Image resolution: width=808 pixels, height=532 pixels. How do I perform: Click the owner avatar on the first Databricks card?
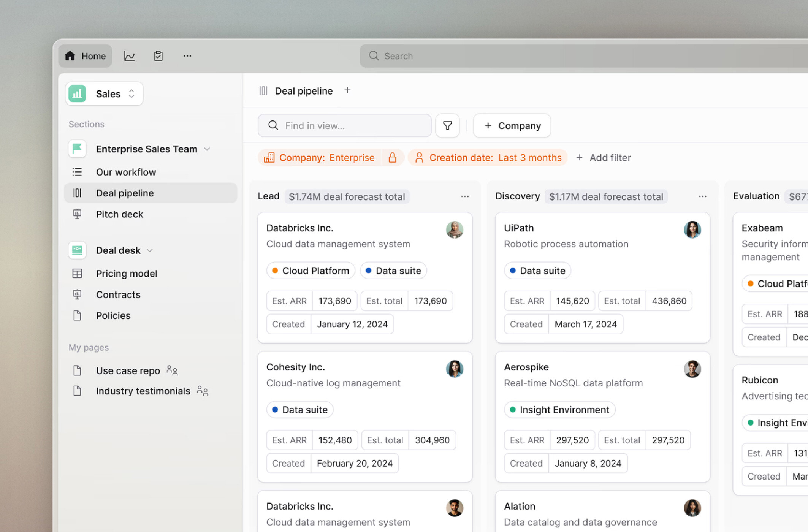coord(455,230)
